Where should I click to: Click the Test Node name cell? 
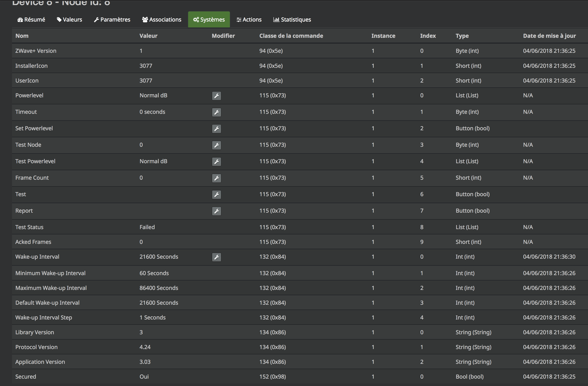28,145
